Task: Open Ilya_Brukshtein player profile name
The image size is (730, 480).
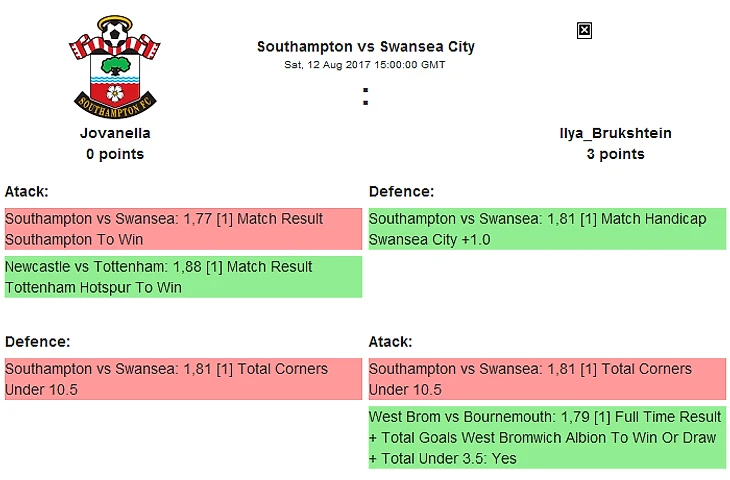Action: 615,133
